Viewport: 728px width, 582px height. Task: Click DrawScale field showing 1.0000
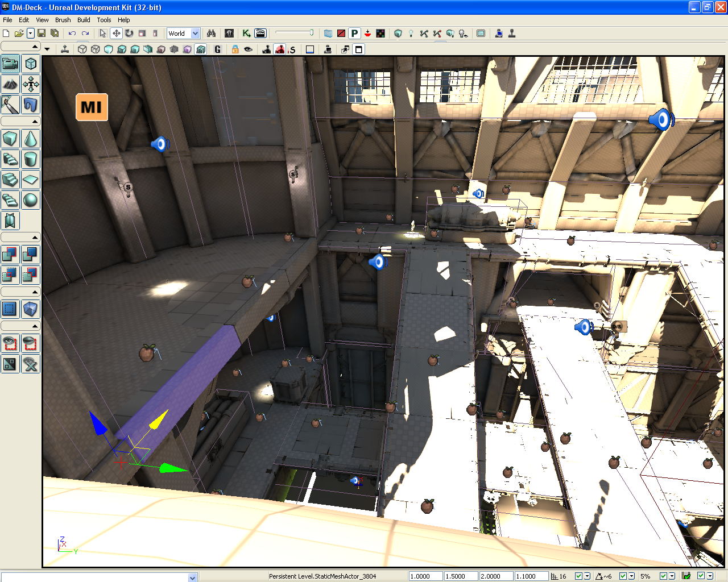click(x=425, y=576)
